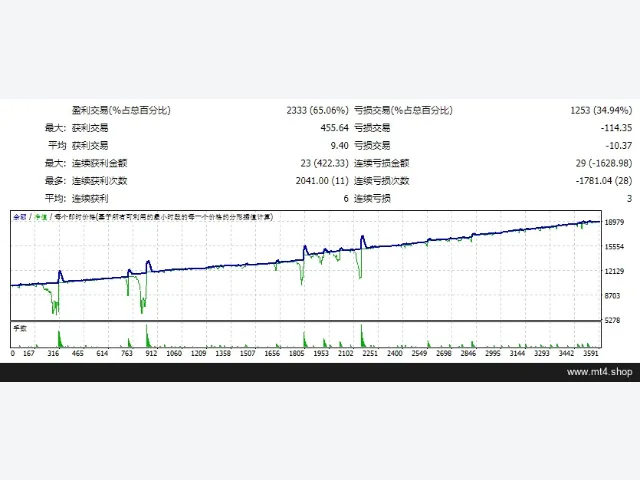Click the 763 tick on the horizontal axis
Screen dimensions: 640x480
pyautogui.click(x=127, y=353)
